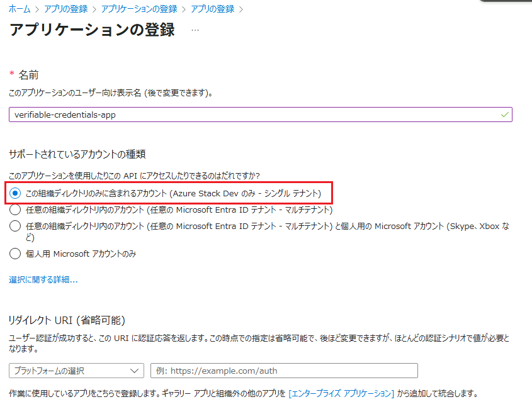532x414 pixels.
Task: Focus the redirect URI example input box
Action: tap(284, 371)
